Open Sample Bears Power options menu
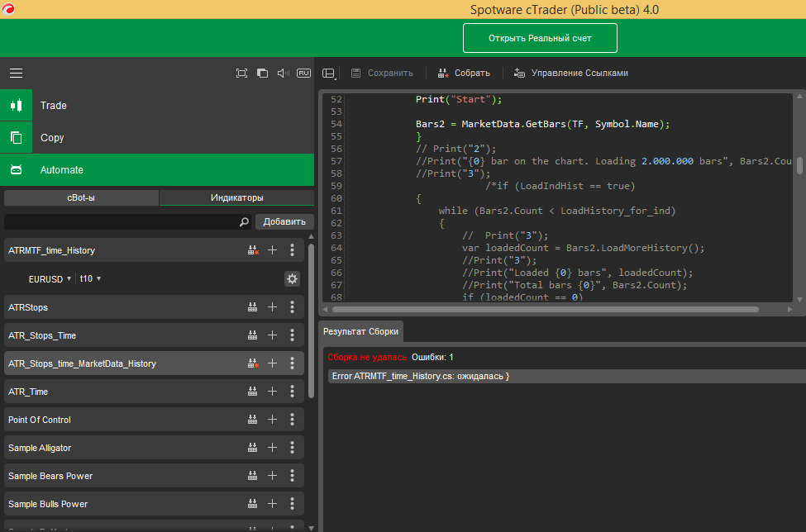This screenshot has height=532, width=806. (x=292, y=476)
